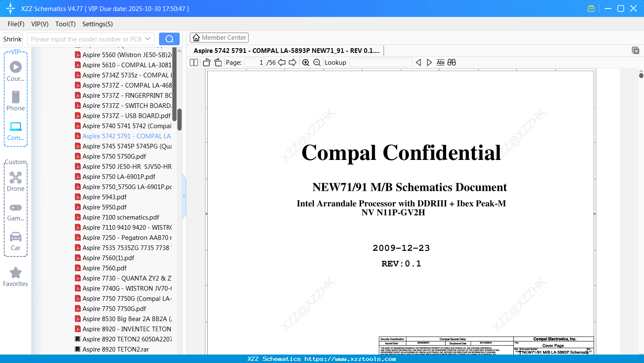Toggle the two-page layout view icon
This screenshot has height=363, width=644.
pyautogui.click(x=194, y=63)
